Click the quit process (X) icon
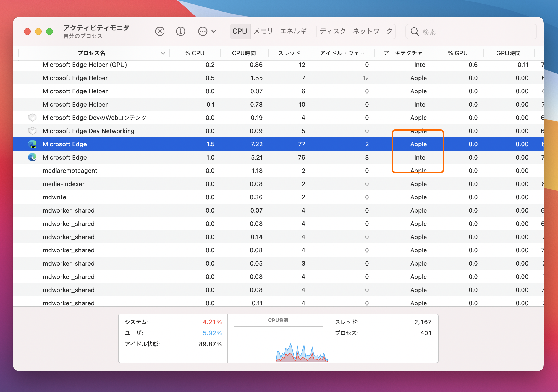Screen dimensions: 558x392 [x=160, y=31]
